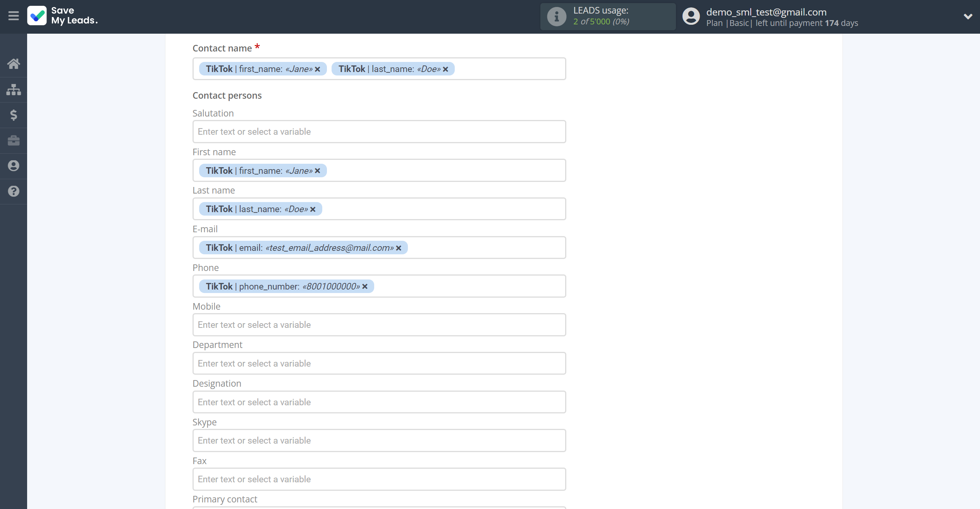The height and width of the screenshot is (509, 980).
Task: Remove the email variable tag
Action: pos(399,248)
